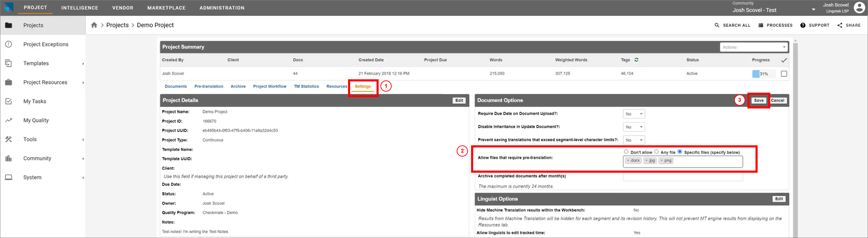The height and width of the screenshot is (238, 868).
Task: Remove the .docx file type tag
Action: point(628,161)
